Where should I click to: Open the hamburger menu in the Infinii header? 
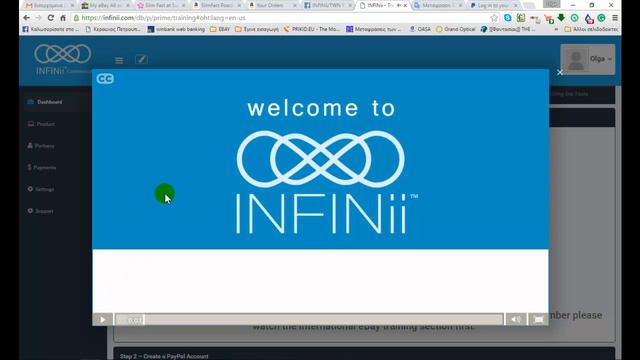[119, 60]
